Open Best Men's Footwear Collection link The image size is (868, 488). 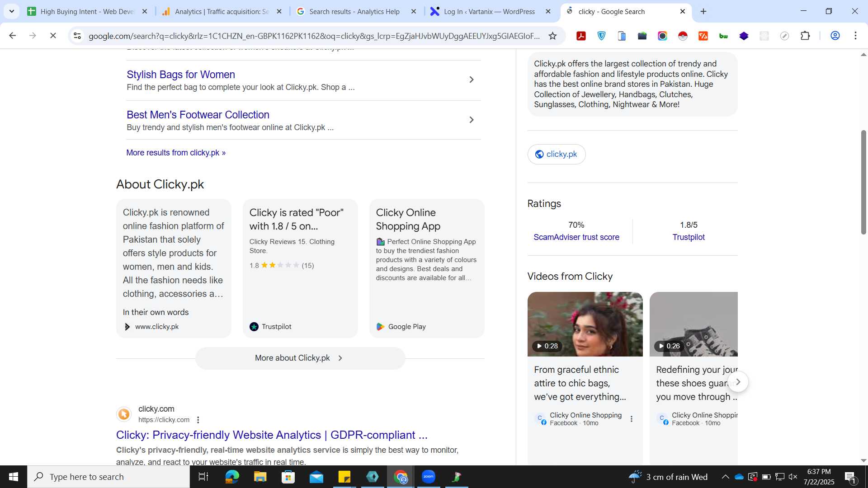pos(198,115)
